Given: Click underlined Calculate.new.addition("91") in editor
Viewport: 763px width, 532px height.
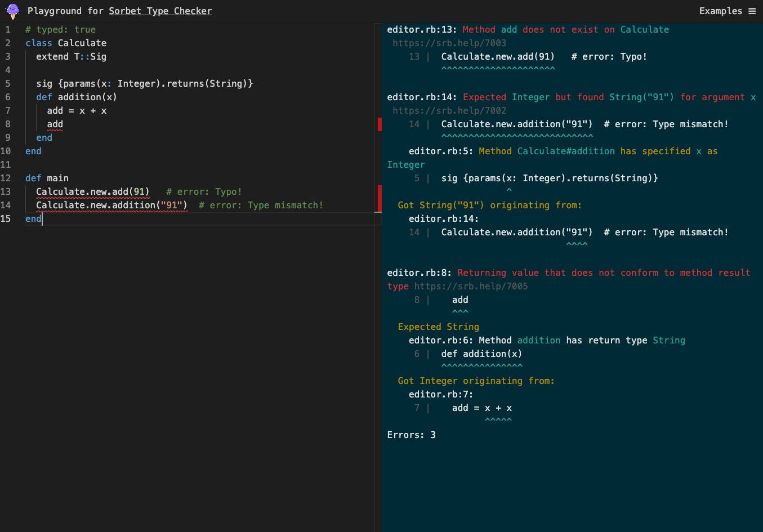Looking at the screenshot, I should click(x=111, y=205).
